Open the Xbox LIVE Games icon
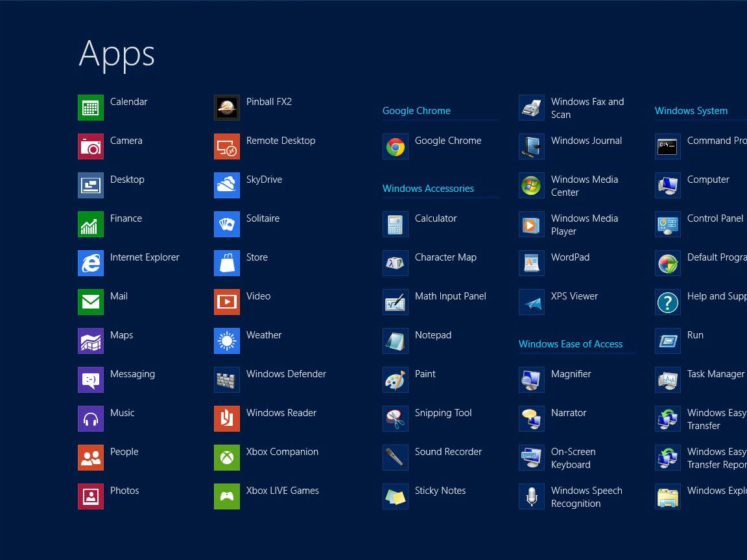 click(x=227, y=496)
